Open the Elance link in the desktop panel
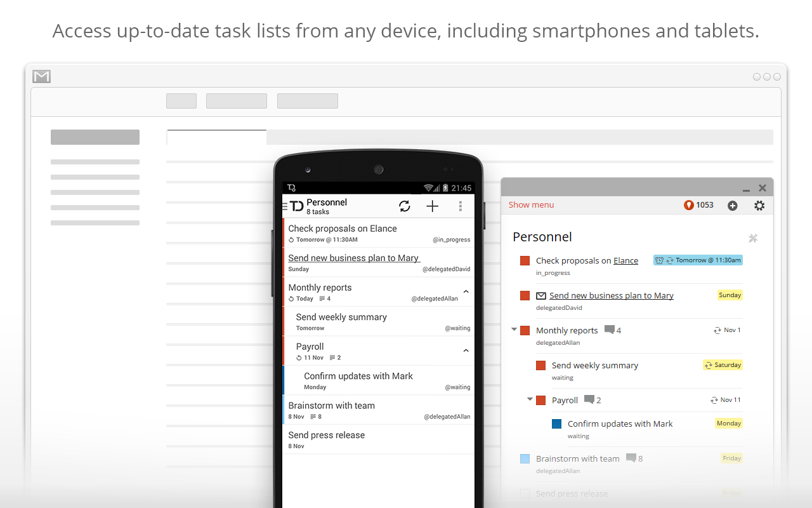The height and width of the screenshot is (508, 812). click(x=625, y=260)
